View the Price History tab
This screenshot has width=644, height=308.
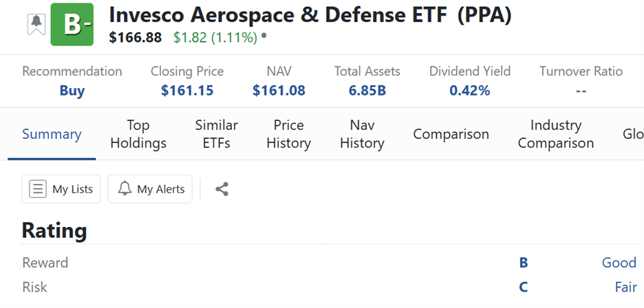click(288, 134)
